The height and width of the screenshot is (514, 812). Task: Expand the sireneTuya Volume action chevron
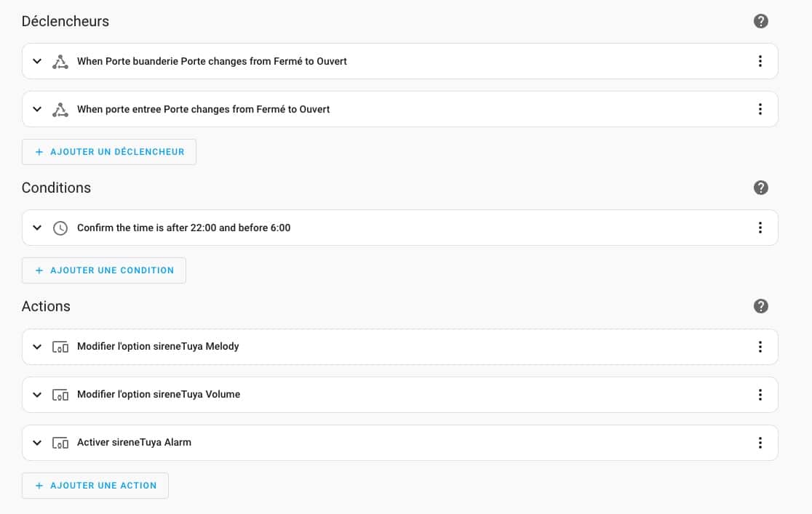pos(37,395)
